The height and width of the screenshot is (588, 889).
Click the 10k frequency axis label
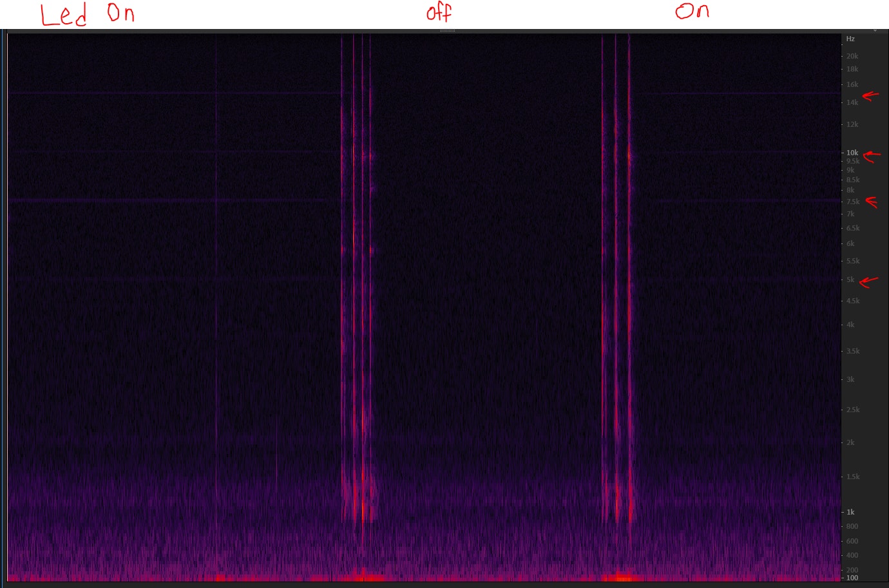point(852,153)
